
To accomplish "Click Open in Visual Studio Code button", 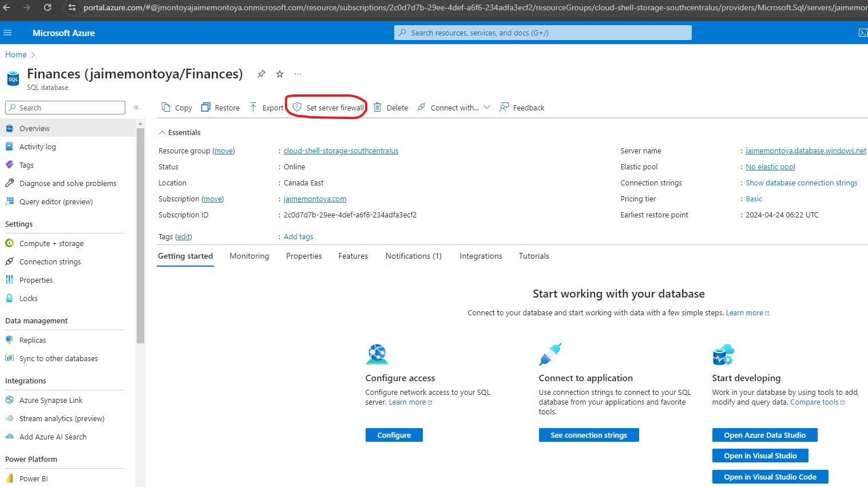I will tap(770, 477).
